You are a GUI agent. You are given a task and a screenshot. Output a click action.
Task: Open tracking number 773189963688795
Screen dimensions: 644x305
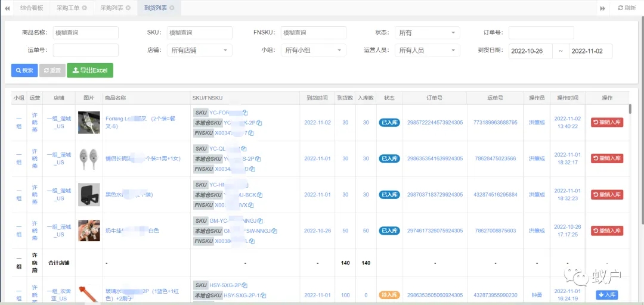click(496, 122)
